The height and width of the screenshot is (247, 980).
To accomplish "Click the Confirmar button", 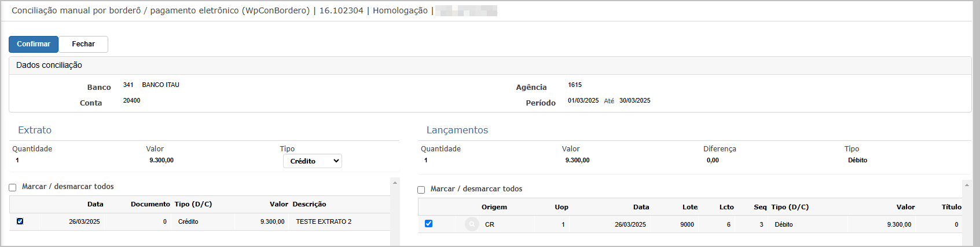I will [34, 44].
